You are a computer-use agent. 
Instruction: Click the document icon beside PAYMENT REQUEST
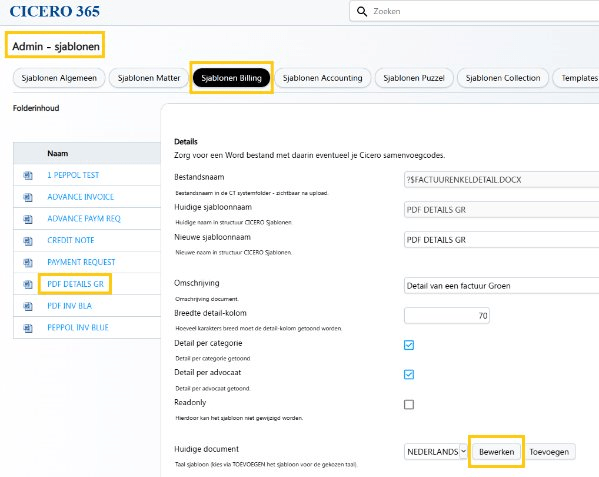[28, 262]
